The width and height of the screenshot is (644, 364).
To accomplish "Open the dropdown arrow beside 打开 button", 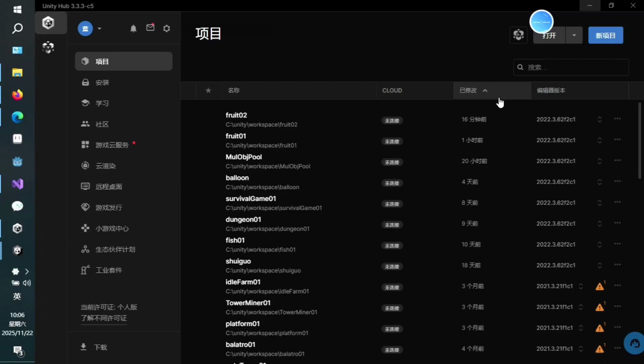I will click(575, 35).
